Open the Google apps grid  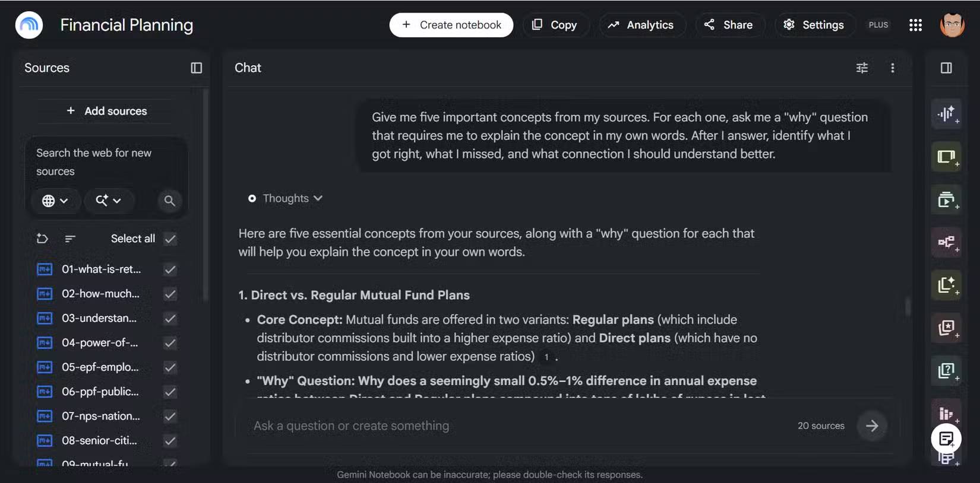click(x=915, y=25)
